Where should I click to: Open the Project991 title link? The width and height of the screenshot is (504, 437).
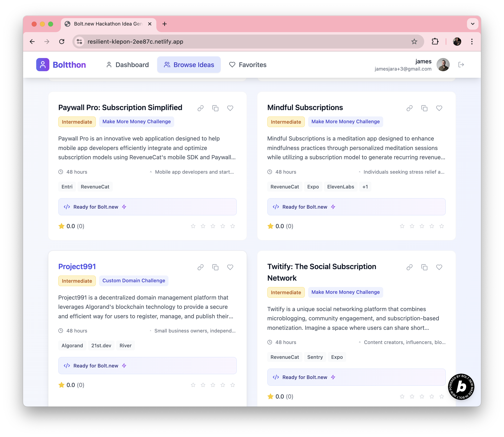tap(77, 266)
